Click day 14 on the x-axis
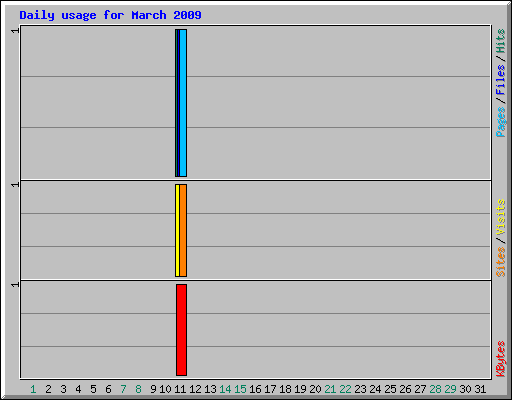This screenshot has height=400, width=512. (x=225, y=389)
